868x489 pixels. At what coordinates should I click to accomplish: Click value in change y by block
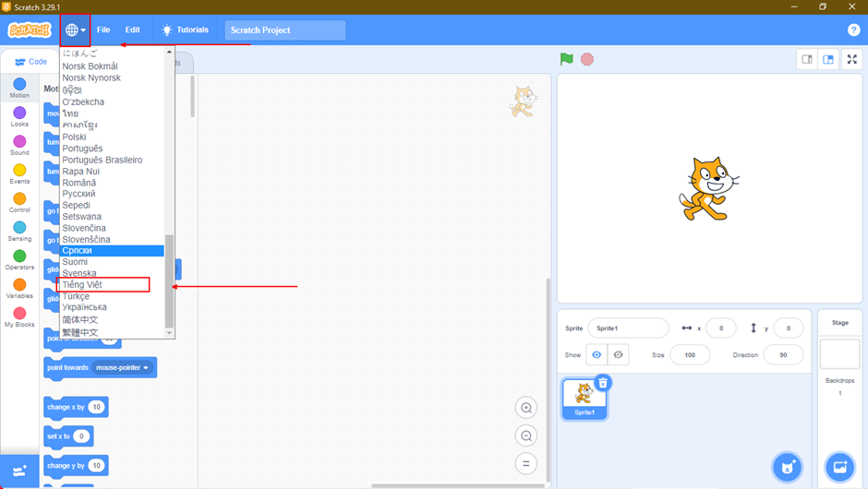(x=96, y=466)
